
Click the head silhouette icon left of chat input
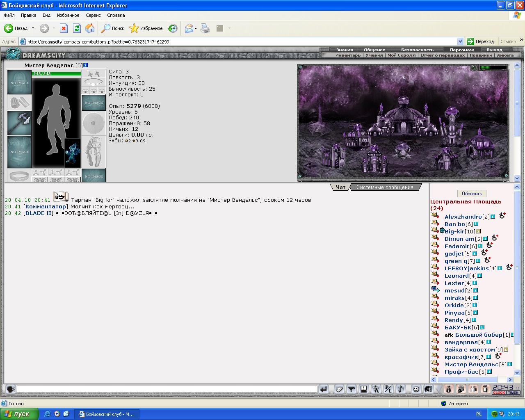coord(11,389)
